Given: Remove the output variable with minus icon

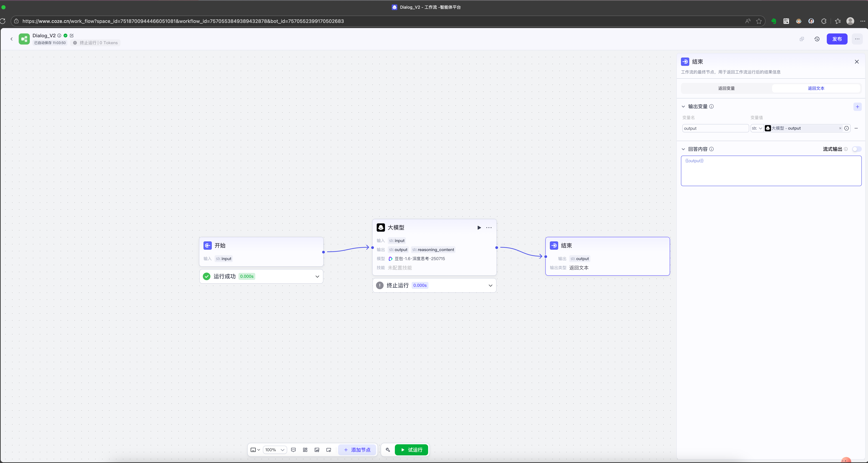Looking at the screenshot, I should click(x=856, y=128).
